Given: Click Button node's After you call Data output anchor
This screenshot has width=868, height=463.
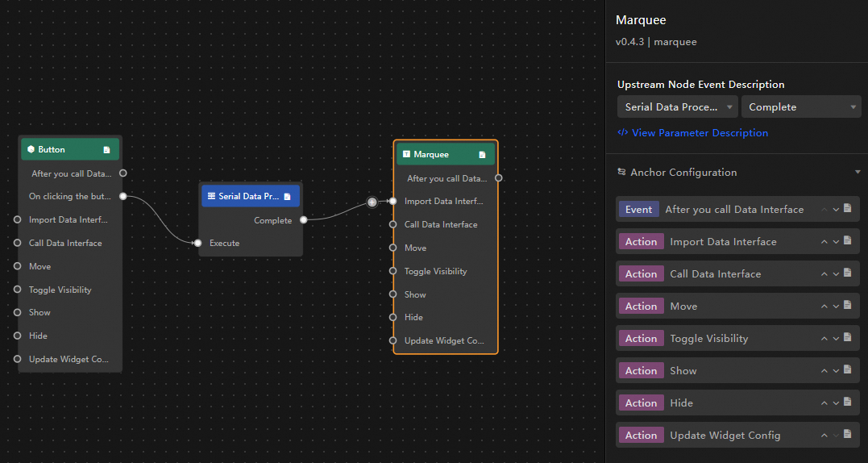Looking at the screenshot, I should coord(123,173).
